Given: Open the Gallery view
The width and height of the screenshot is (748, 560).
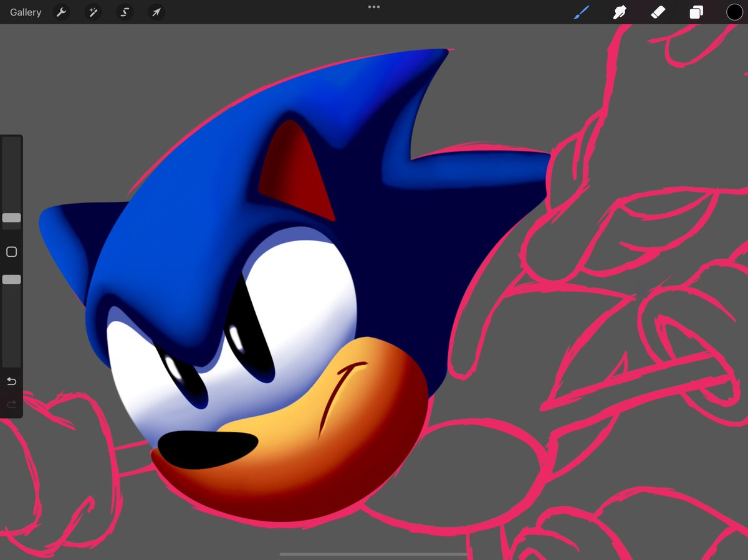Looking at the screenshot, I should [26, 12].
